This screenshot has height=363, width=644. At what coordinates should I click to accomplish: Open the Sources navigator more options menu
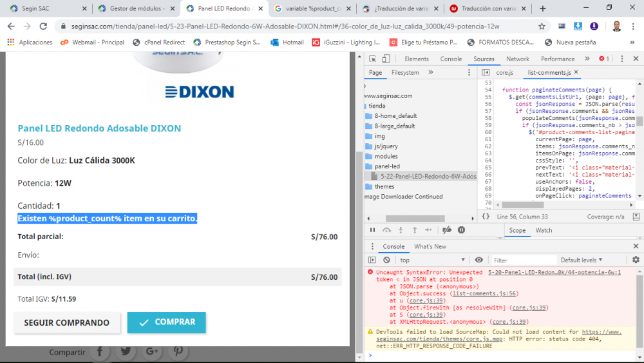coord(469,72)
